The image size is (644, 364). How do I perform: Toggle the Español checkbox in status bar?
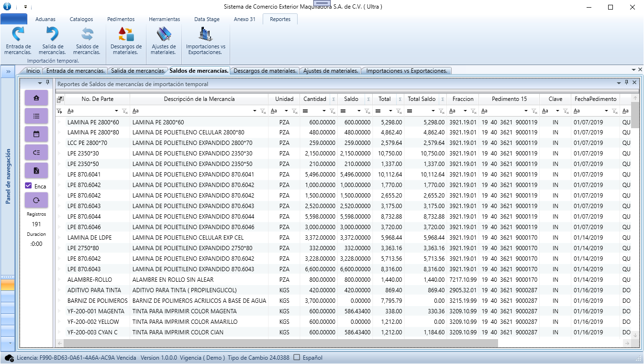(297, 357)
